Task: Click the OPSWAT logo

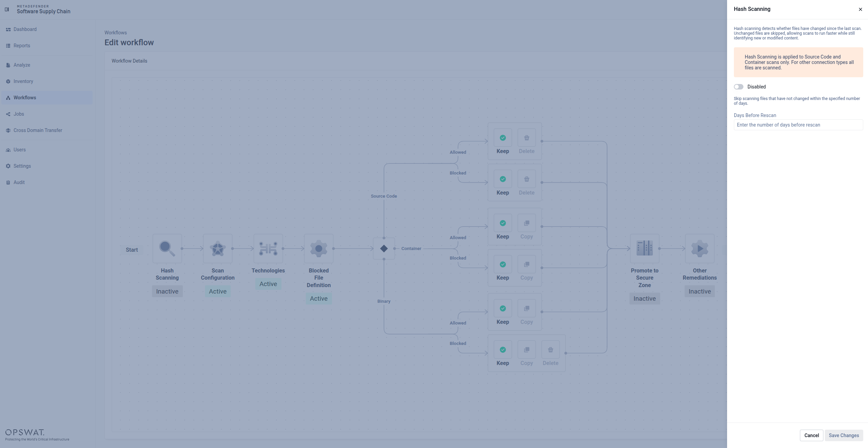Action: coord(37,435)
